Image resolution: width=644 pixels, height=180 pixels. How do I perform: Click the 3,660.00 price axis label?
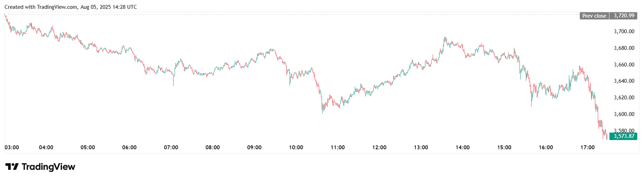coord(624,65)
